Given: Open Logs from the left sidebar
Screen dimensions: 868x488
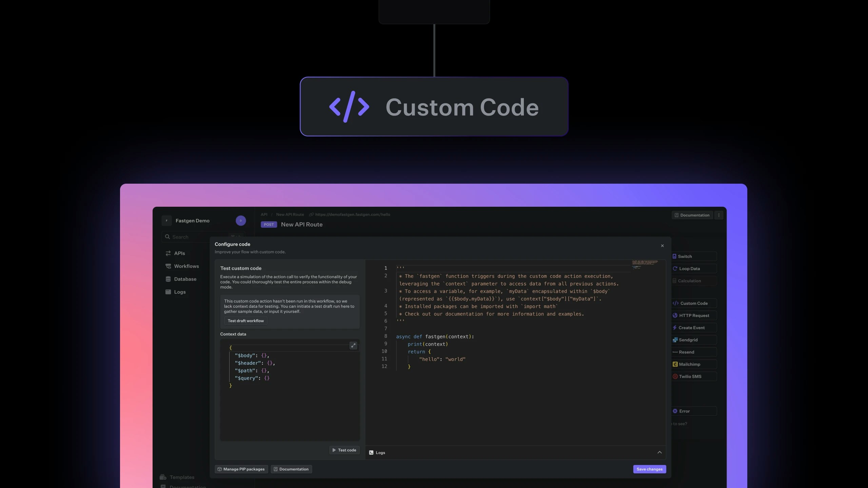Looking at the screenshot, I should tap(179, 291).
